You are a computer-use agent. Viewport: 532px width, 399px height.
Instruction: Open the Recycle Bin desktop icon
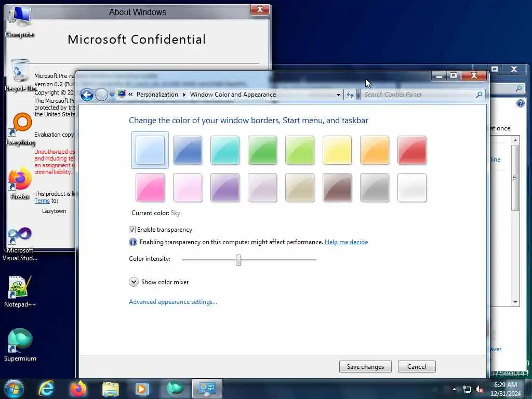coord(20,75)
